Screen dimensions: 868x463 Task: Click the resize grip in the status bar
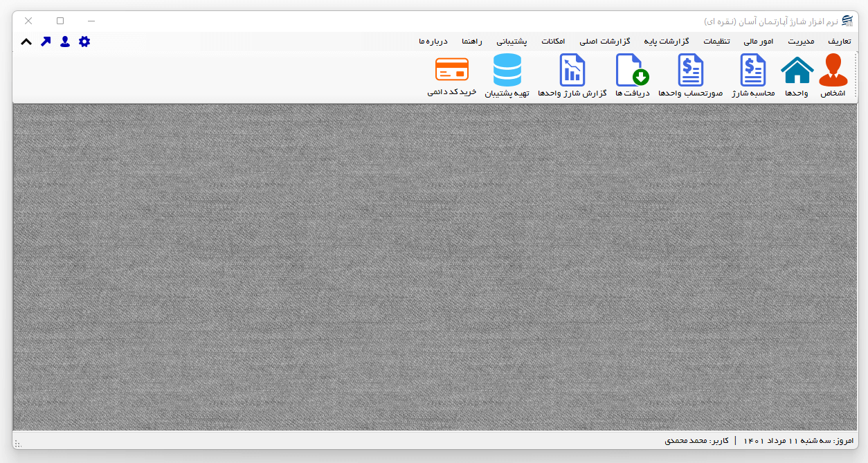[x=18, y=444]
